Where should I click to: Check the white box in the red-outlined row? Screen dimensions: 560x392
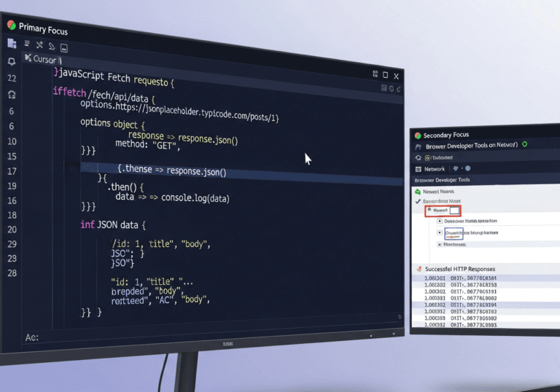coord(455,211)
